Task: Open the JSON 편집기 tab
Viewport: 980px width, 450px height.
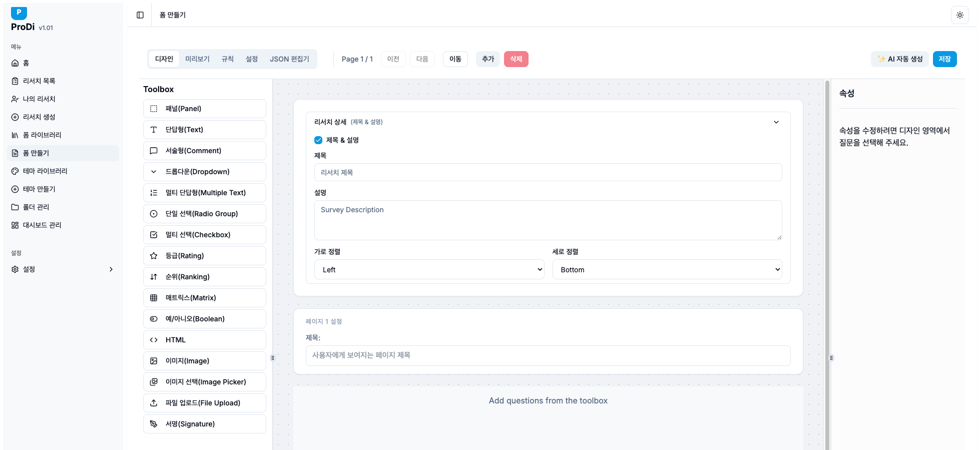Action: (289, 59)
